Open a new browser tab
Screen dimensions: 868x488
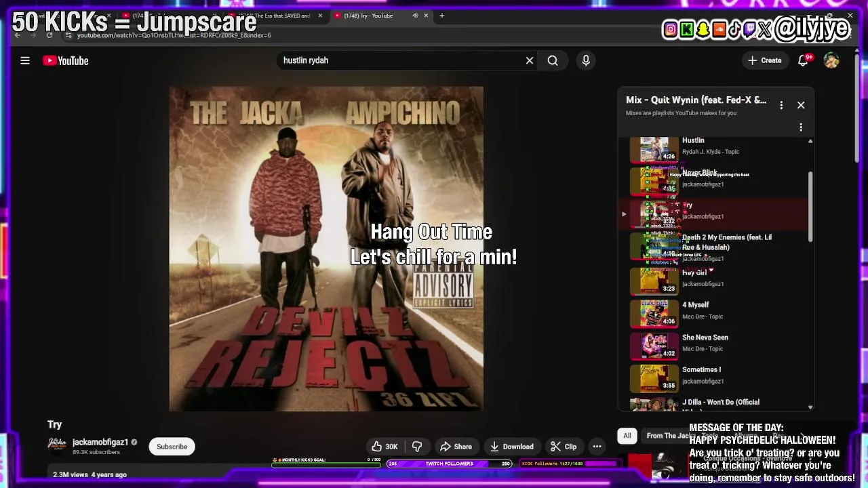tap(441, 16)
